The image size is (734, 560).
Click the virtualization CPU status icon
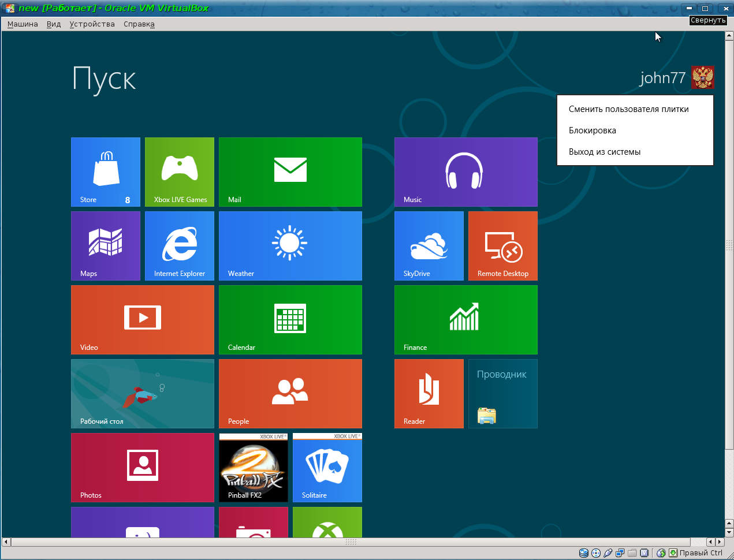point(644,553)
